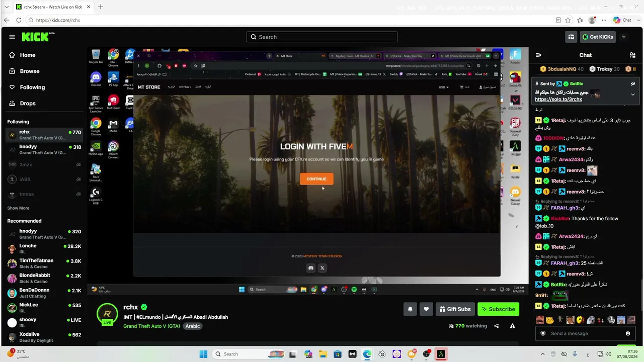The width and height of the screenshot is (644, 362).
Task: Open File Explorer from the taskbar
Action: (322, 354)
